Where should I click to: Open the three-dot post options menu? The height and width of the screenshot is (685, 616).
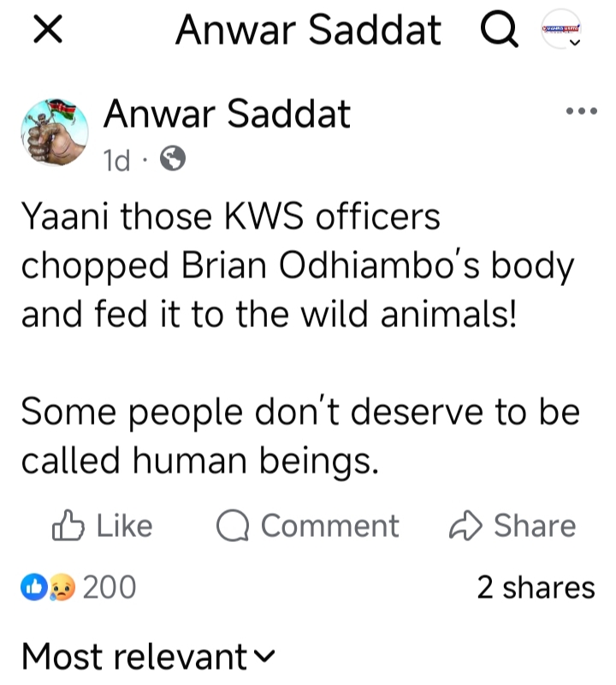[581, 112]
